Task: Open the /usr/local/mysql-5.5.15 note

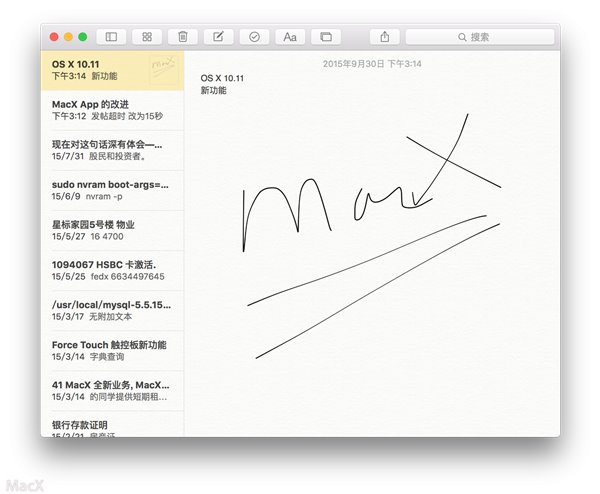Action: click(x=112, y=311)
